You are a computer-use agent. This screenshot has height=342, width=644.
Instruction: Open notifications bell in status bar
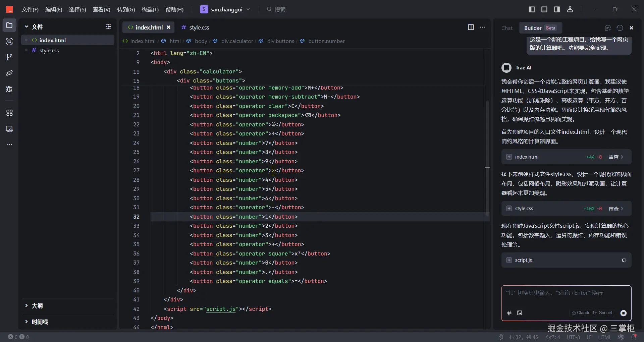(634, 337)
